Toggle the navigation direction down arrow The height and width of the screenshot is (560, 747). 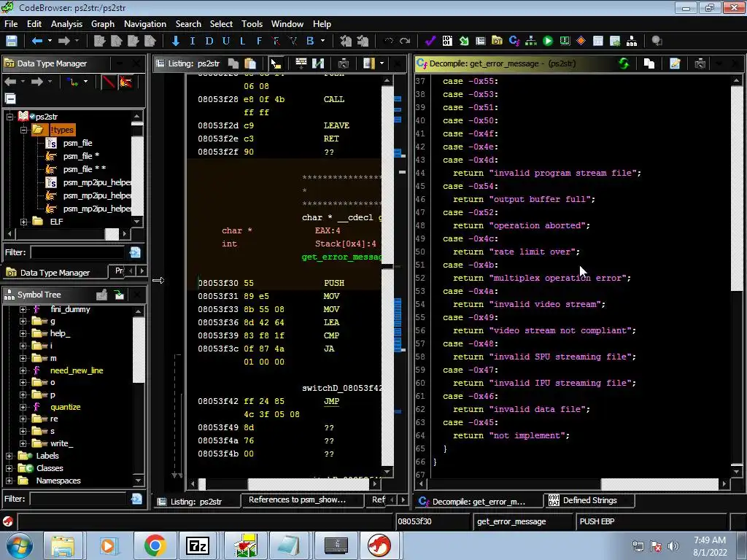point(175,41)
